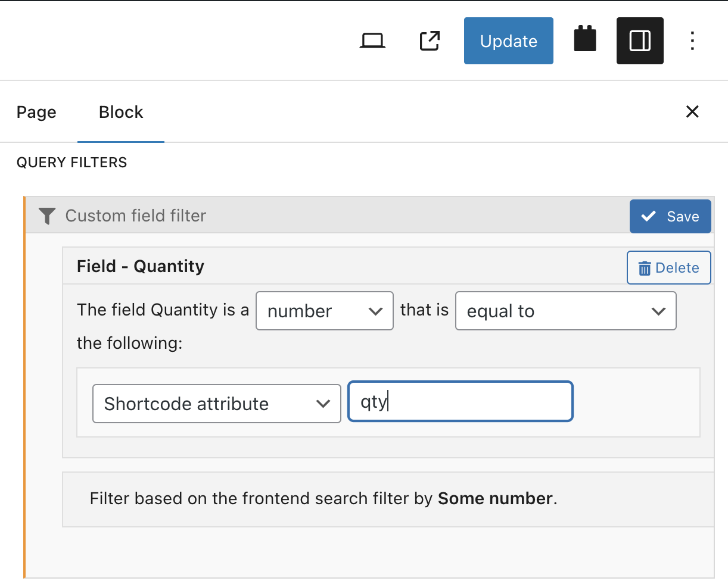The height and width of the screenshot is (581, 728).
Task: Close the settings sidebar with X
Action: pos(692,111)
